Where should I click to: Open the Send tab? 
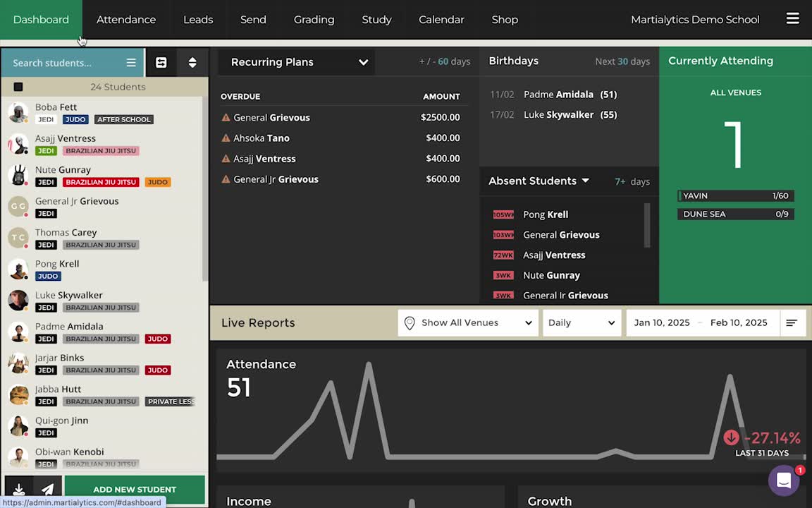tap(253, 20)
